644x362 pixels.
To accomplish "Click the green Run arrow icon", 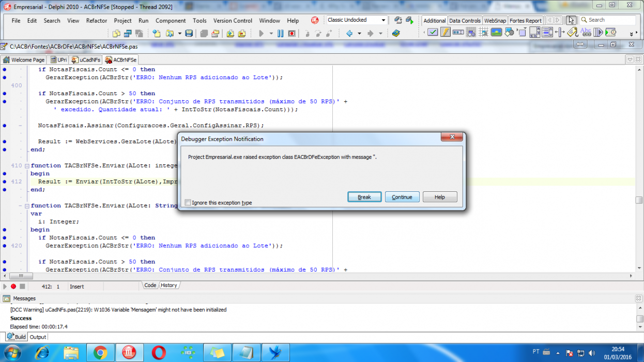I will 262,33.
